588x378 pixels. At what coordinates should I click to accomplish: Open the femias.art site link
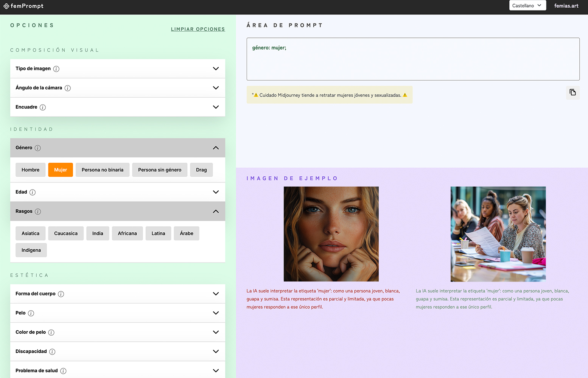click(566, 6)
